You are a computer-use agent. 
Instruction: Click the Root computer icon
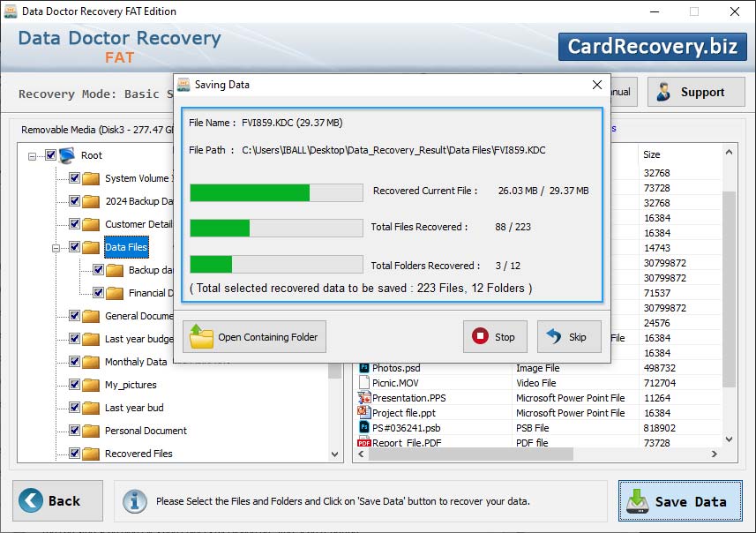pyautogui.click(x=67, y=155)
